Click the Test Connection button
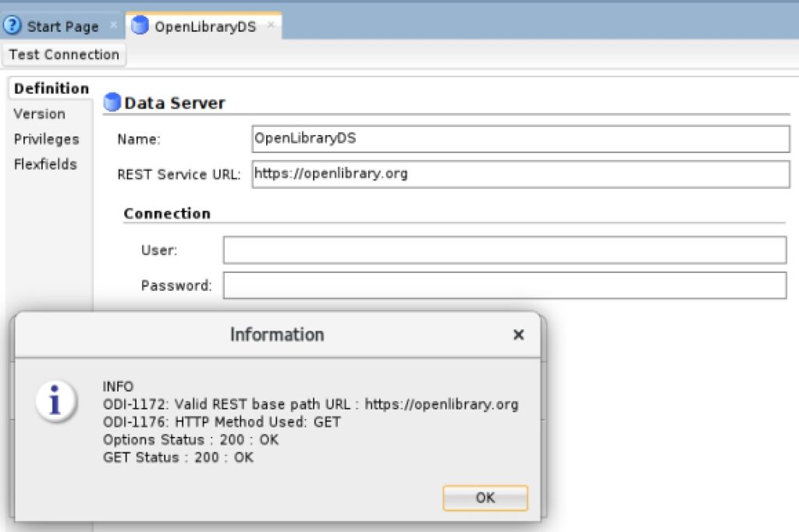Screen dimensions: 799x532 coord(64,55)
